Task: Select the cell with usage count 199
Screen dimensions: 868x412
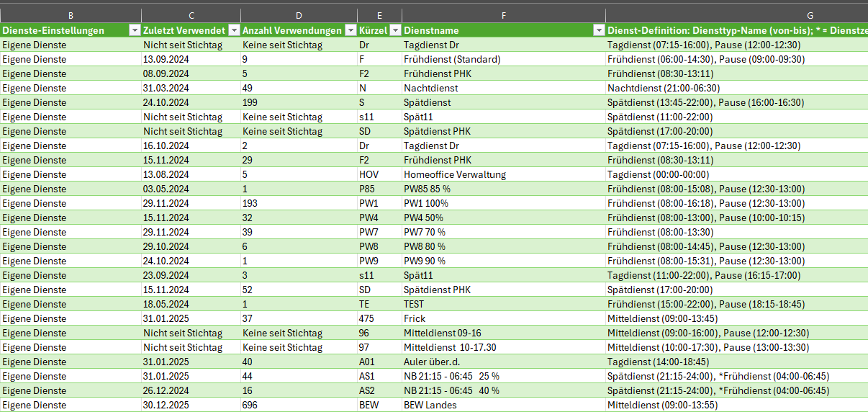Action: [x=250, y=102]
